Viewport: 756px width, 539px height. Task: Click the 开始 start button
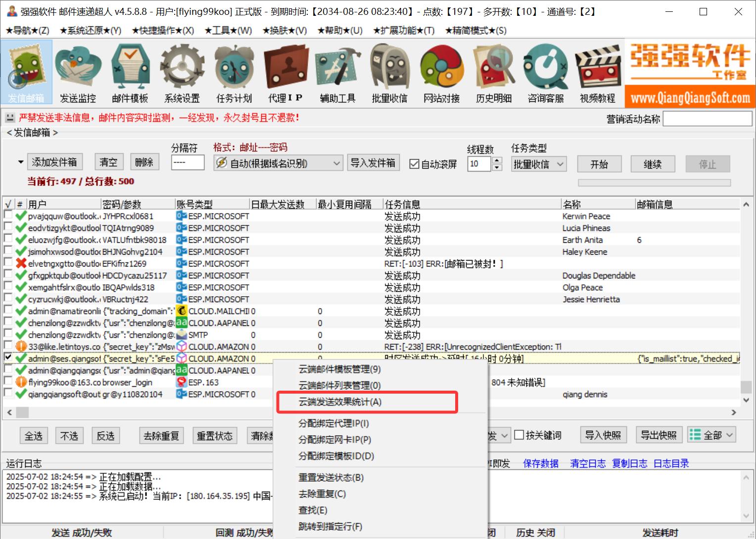pos(599,164)
